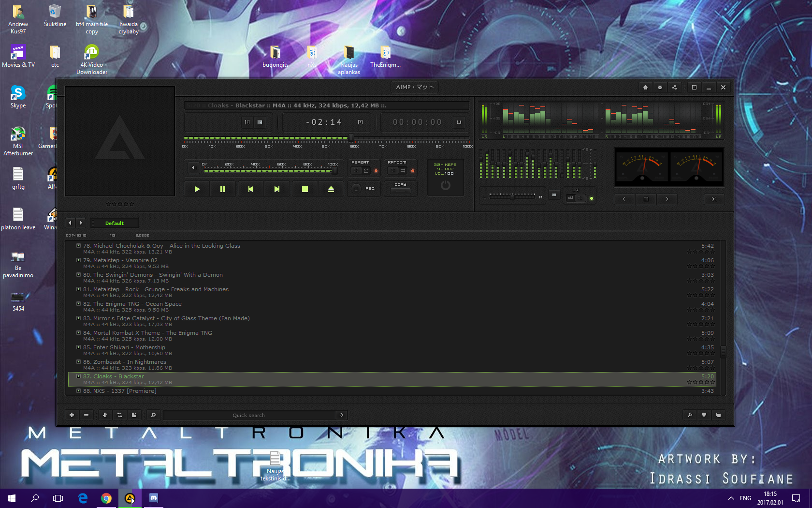Select the Default playlist tab
This screenshot has height=508, width=812.
(115, 223)
